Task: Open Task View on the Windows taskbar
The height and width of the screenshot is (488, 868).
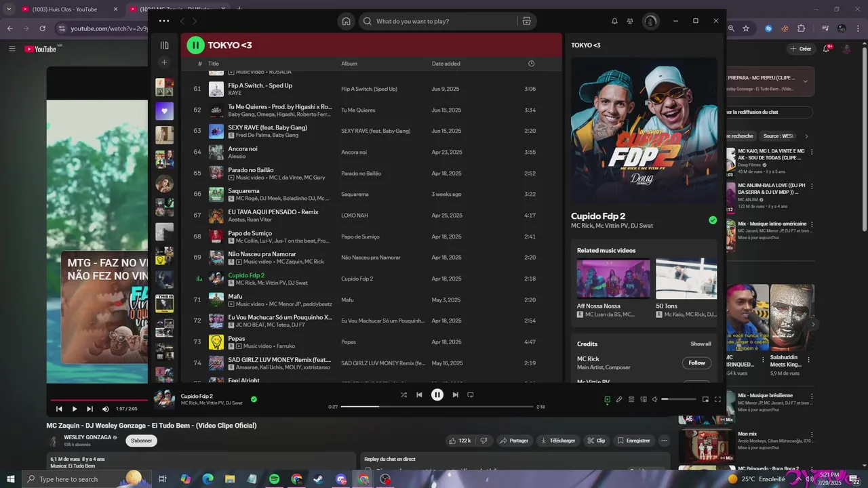Action: (162, 479)
